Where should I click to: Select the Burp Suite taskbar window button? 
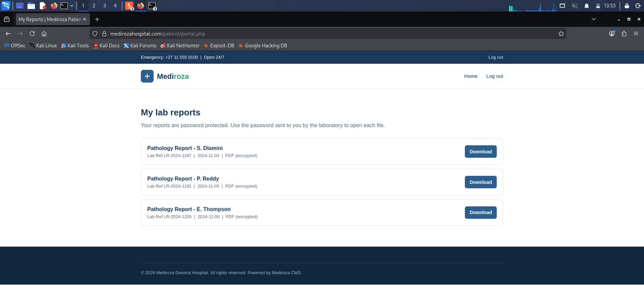129,6
